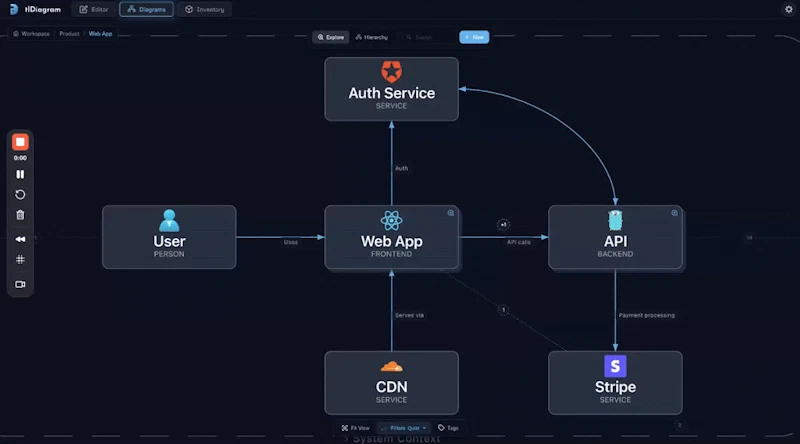Screen dimensions: 800x444
Task: Click Fit View button
Action: [x=356, y=428]
